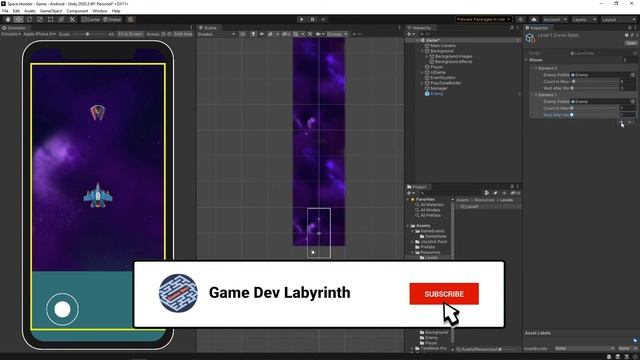The width and height of the screenshot is (640, 360).
Task: Remove Waves element with minus button
Action: point(630,122)
